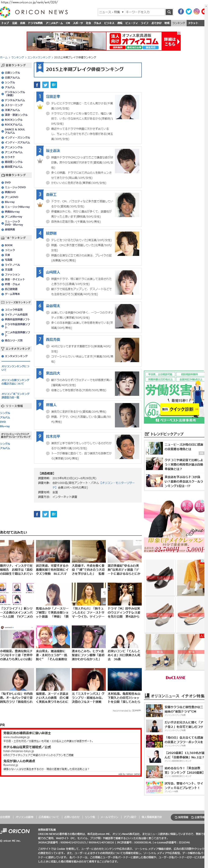Open the オフィスコム office furniture banner ad
Viewport: 208px width, 868px height.
tap(103, 41)
